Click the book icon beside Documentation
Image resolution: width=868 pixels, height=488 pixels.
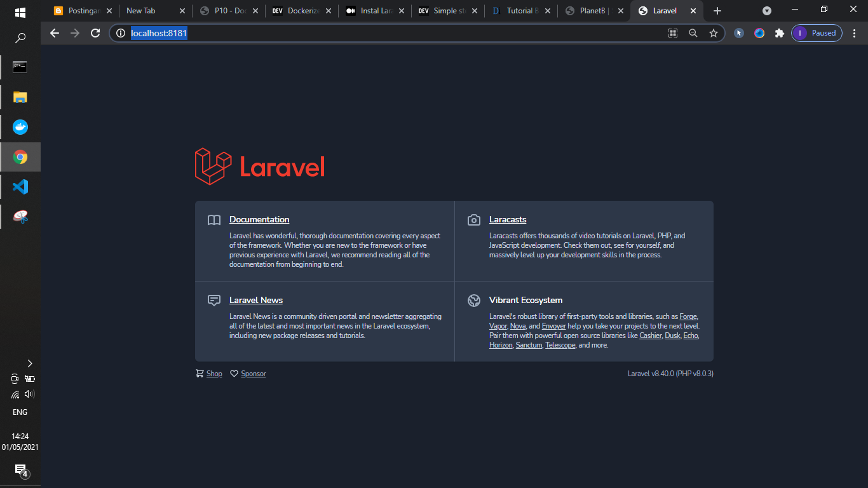214,220
